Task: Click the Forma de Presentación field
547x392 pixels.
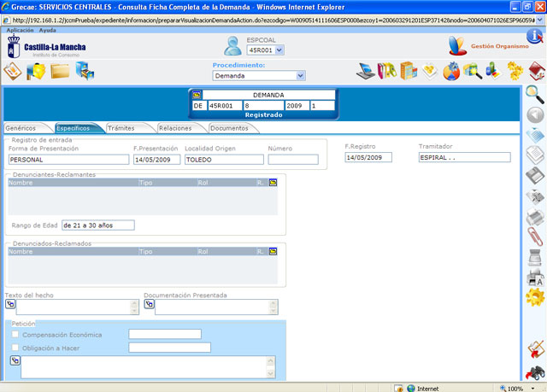Action: tap(68, 159)
